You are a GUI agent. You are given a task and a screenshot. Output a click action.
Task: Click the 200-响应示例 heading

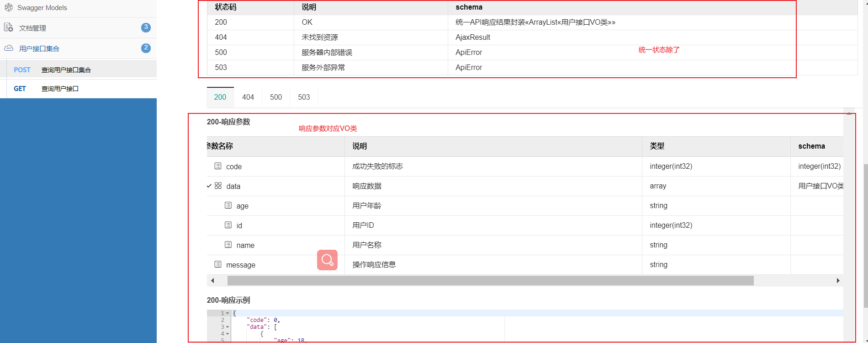[x=228, y=300]
